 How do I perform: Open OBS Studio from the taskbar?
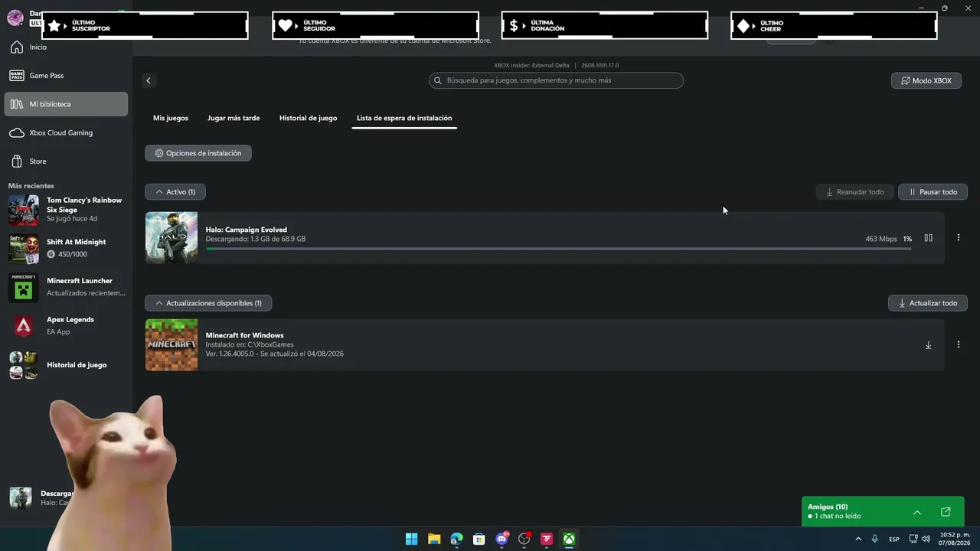[524, 539]
